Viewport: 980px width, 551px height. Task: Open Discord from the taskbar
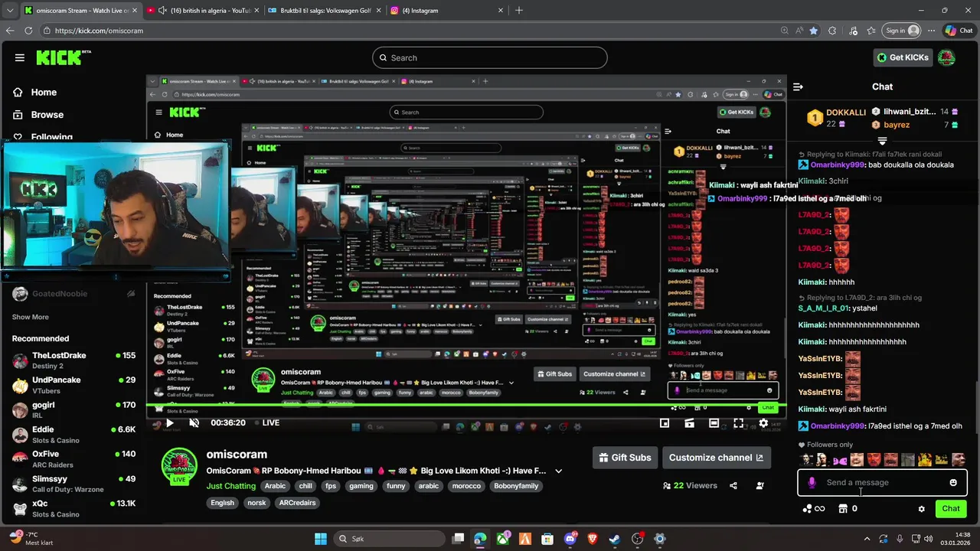570,539
